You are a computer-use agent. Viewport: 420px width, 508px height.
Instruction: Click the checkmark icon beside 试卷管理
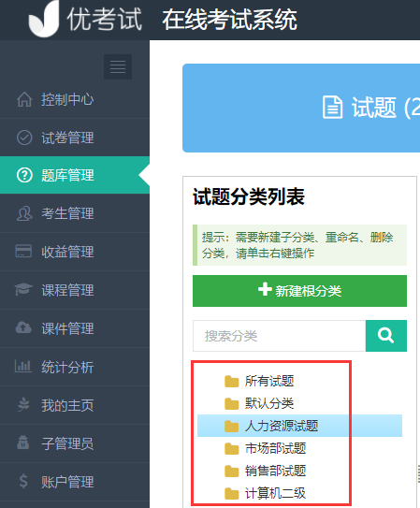pos(24,138)
